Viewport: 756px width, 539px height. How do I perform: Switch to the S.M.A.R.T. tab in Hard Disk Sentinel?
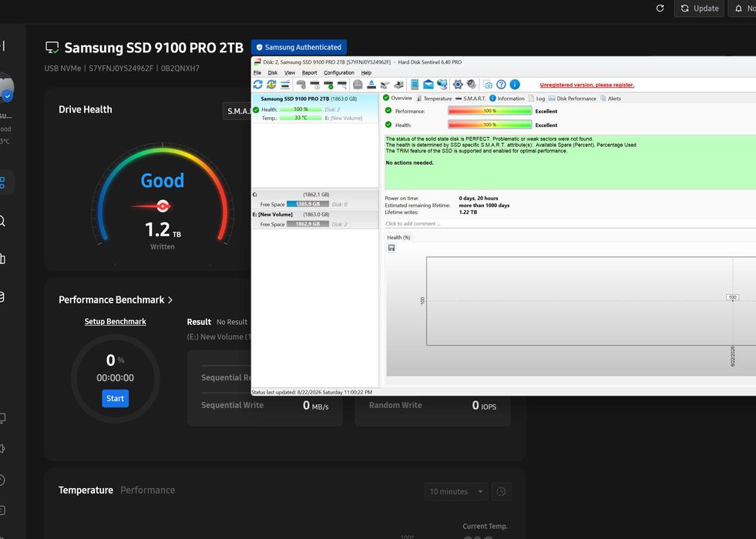point(470,99)
